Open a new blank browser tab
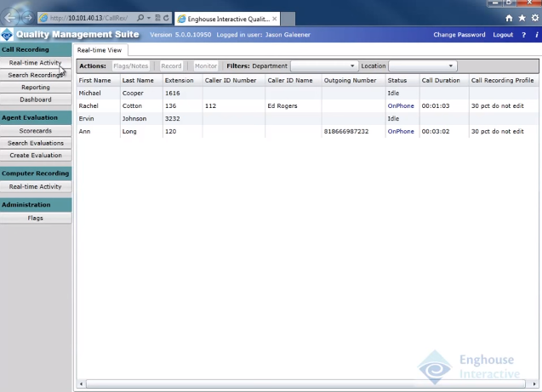542x392 pixels. coord(288,19)
